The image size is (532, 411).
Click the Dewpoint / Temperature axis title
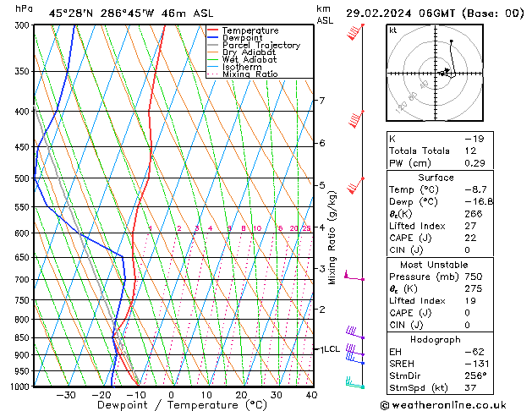182,405
